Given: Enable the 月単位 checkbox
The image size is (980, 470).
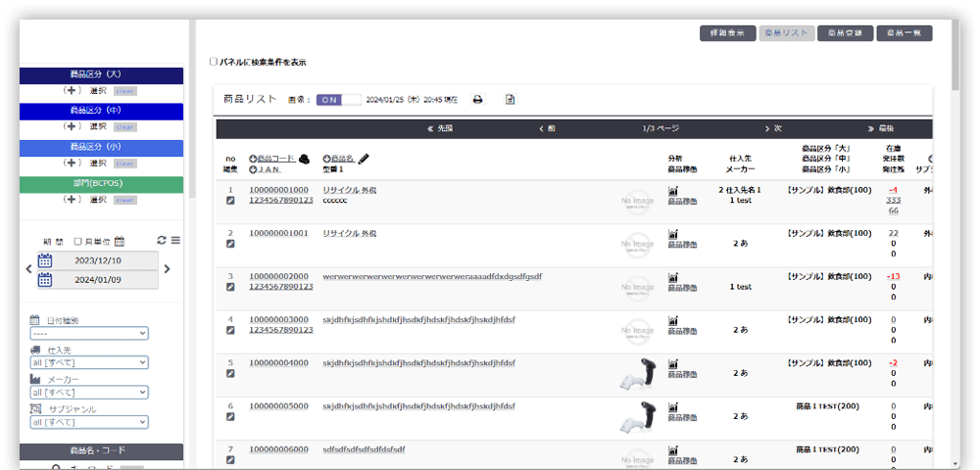Looking at the screenshot, I should 78,241.
